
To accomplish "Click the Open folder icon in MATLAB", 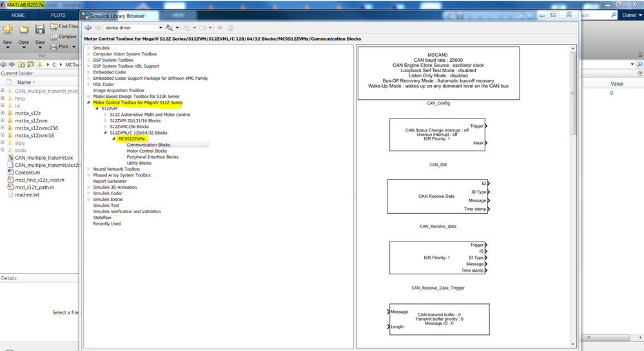I will point(24,29).
